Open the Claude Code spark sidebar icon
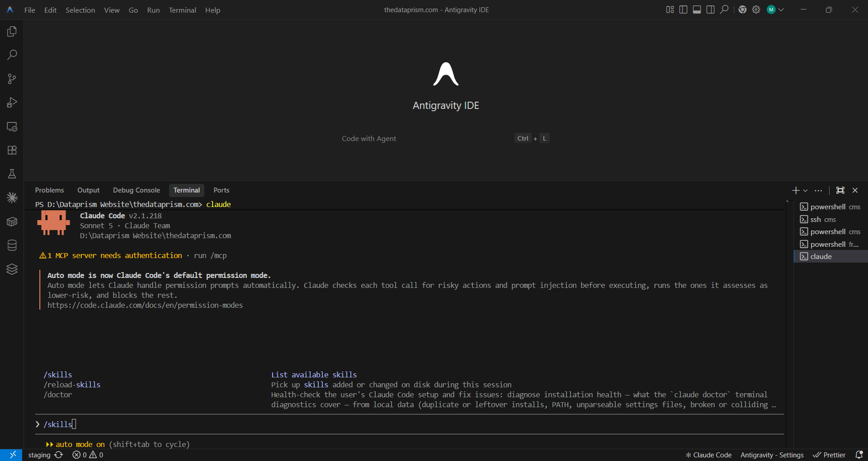868x461 pixels. [12, 198]
